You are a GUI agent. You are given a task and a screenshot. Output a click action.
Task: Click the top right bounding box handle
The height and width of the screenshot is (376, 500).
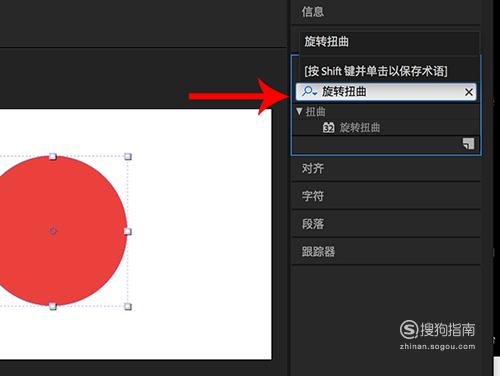(x=128, y=156)
